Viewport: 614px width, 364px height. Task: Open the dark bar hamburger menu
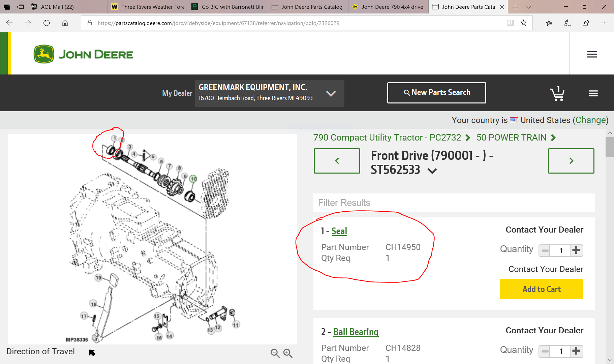click(x=593, y=93)
